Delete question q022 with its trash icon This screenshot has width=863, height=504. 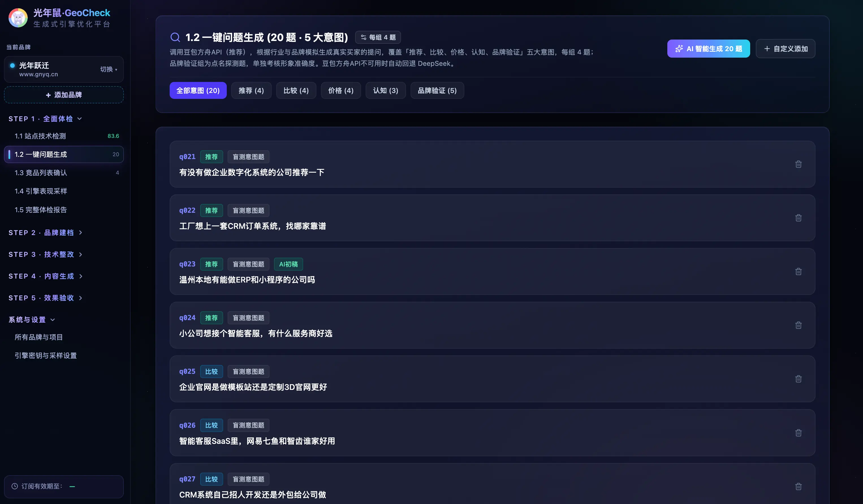(798, 218)
